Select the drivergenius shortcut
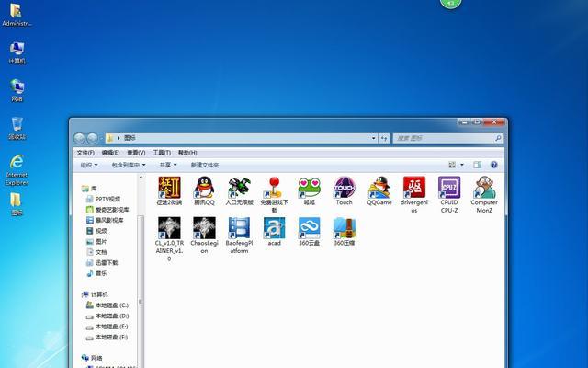This screenshot has height=368, width=588. click(x=414, y=194)
